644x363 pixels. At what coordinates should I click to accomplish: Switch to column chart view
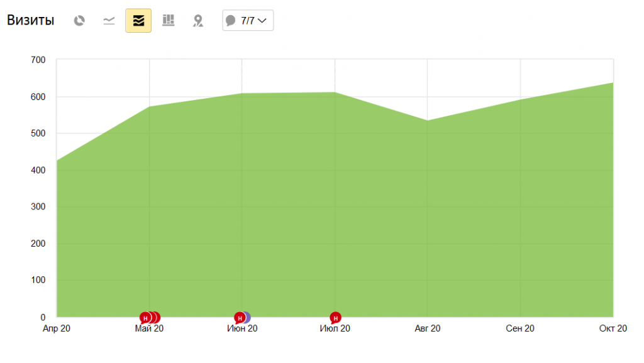(168, 21)
